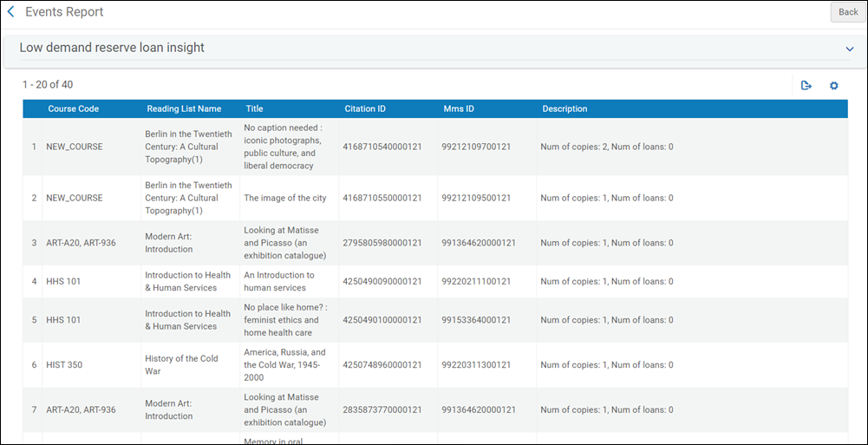The height and width of the screenshot is (445, 868).
Task: Click Citation ID 4250490100000121
Action: point(382,320)
